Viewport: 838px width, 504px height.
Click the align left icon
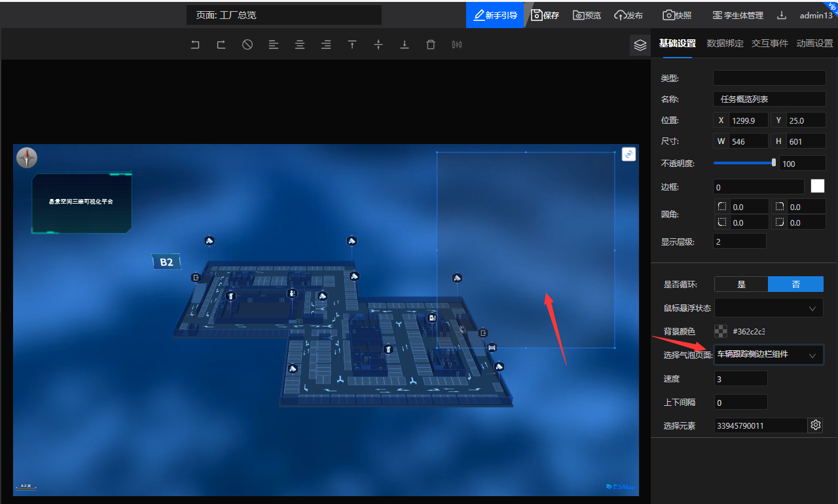[274, 45]
